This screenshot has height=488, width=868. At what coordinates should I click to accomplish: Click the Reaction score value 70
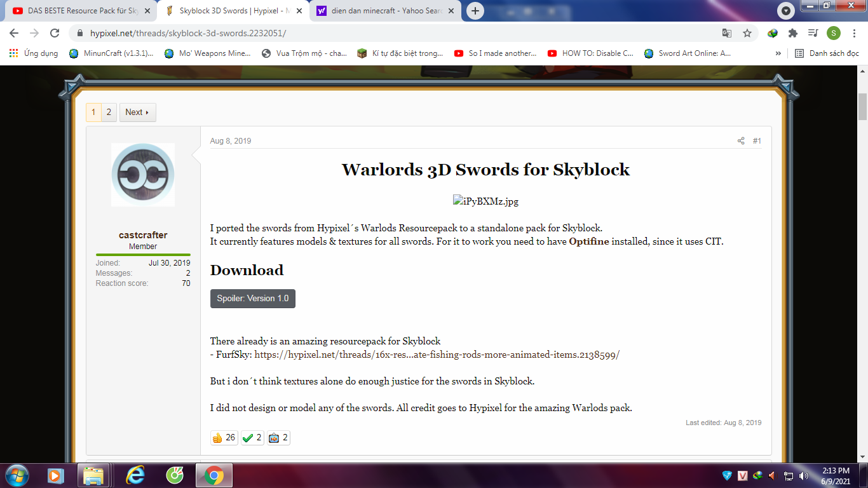tap(186, 283)
